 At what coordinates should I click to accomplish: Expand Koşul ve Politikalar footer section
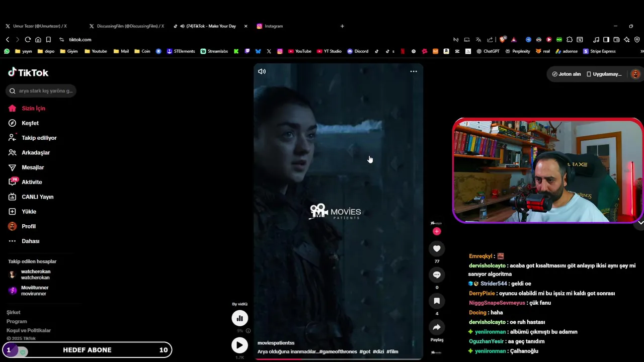pos(29,330)
